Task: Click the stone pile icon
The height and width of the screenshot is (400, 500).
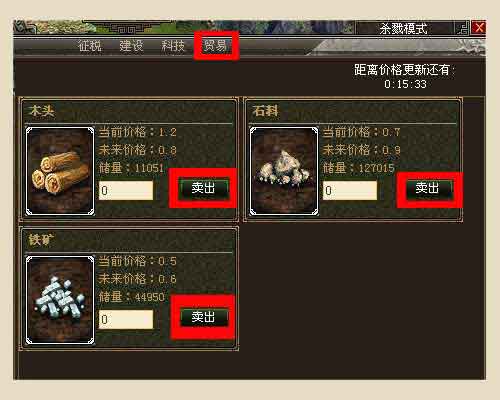Action: coord(284,171)
